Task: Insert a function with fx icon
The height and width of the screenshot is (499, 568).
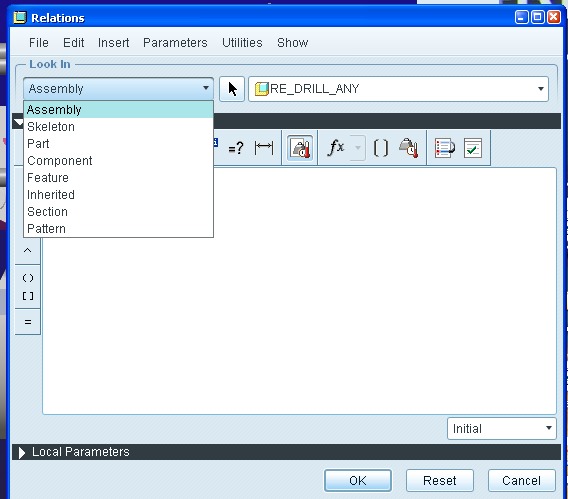Action: [335, 148]
